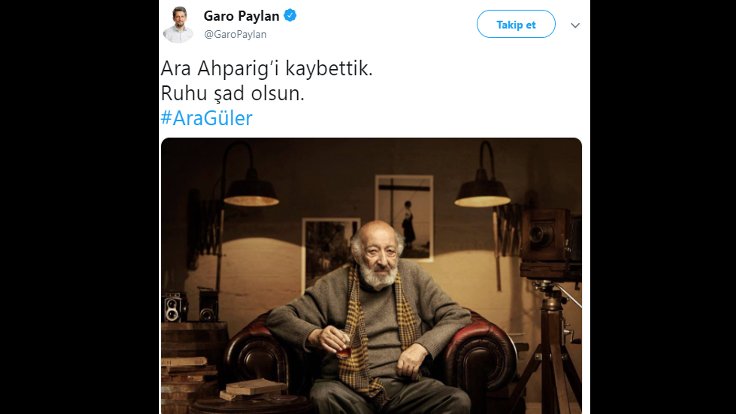Open the attached photo of the seated man
Screen dimensions: 736x414
click(x=371, y=276)
